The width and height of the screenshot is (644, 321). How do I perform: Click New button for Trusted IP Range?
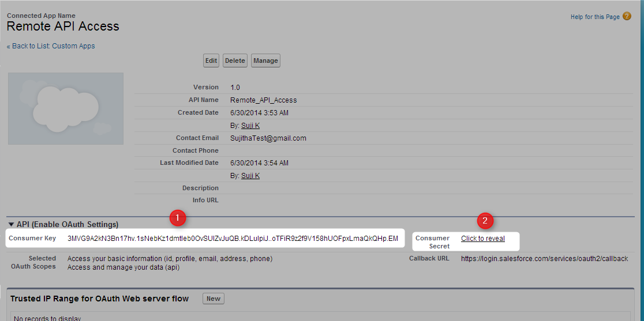point(214,299)
